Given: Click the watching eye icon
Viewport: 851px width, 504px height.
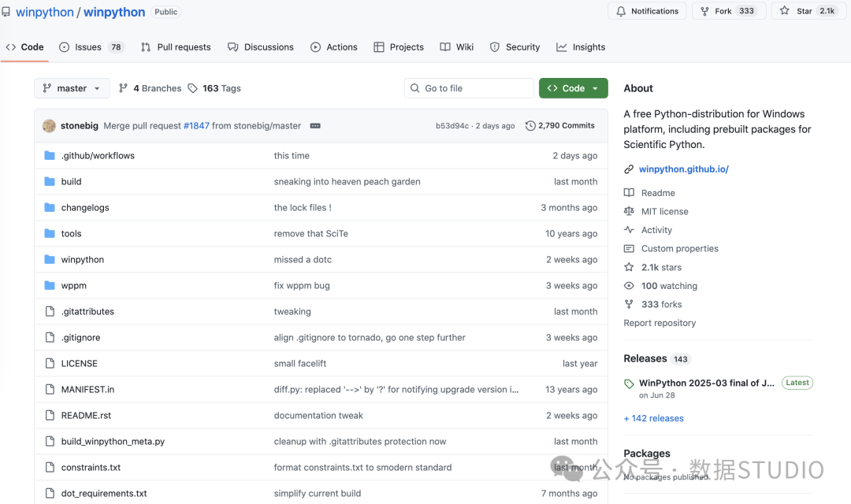Looking at the screenshot, I should coord(629,285).
